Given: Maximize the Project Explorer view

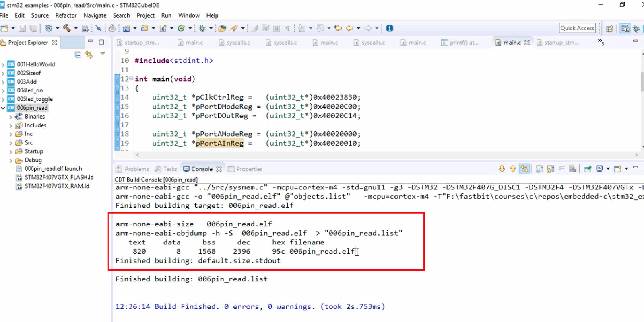Looking at the screenshot, I should 101,42.
